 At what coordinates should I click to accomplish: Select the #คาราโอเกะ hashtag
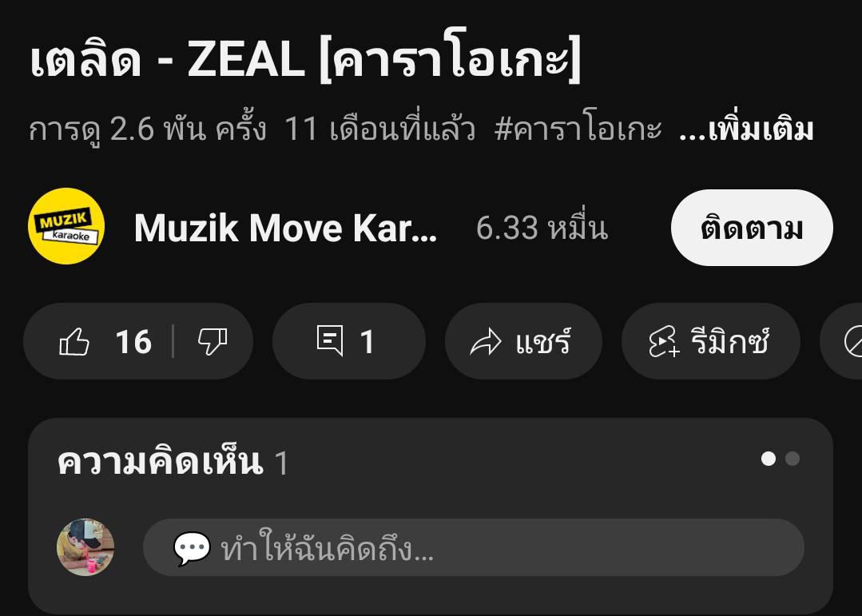tap(578, 129)
